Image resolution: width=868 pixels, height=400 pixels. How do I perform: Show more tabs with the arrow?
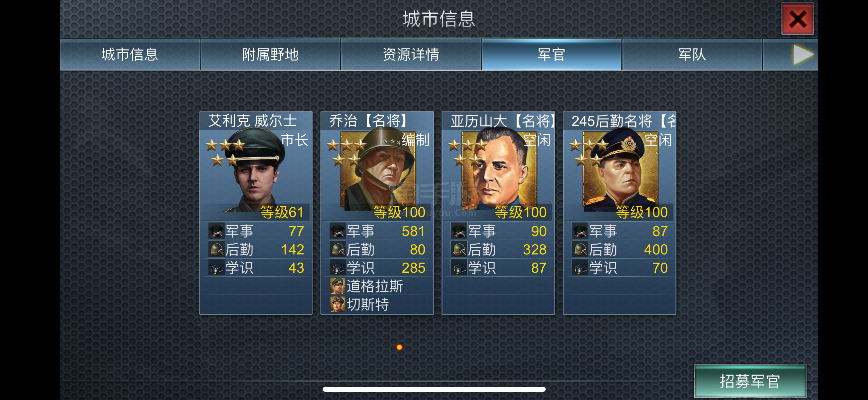[803, 55]
